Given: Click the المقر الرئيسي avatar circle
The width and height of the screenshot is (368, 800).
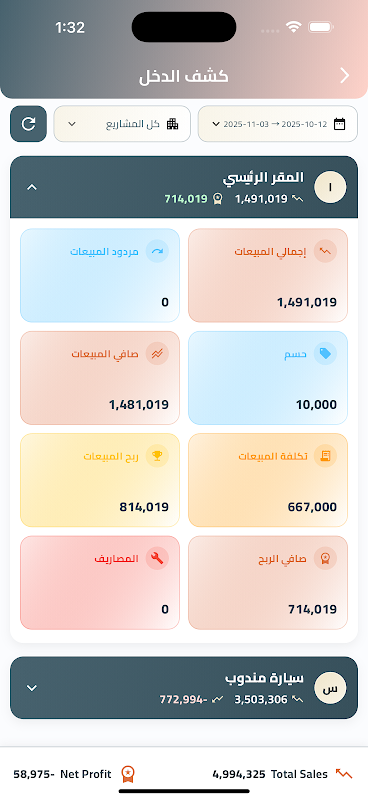Looking at the screenshot, I should click(330, 187).
